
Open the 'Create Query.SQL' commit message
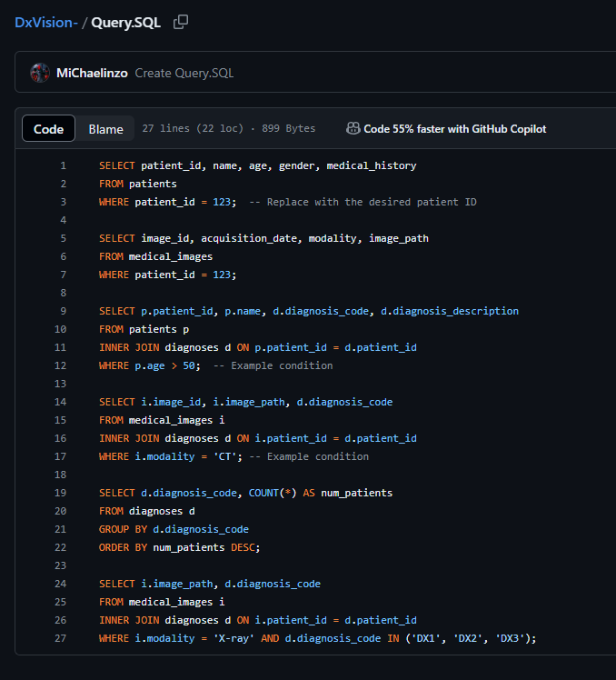[x=184, y=73]
